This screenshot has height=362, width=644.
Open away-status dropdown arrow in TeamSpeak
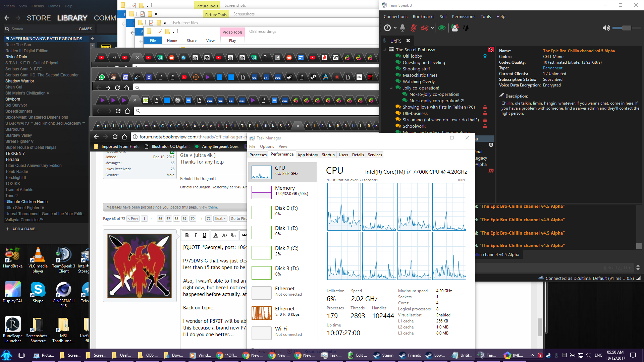point(395,28)
